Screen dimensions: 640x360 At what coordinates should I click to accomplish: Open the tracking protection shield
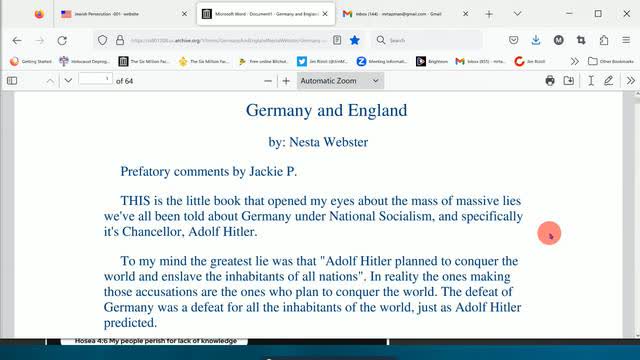[102, 40]
